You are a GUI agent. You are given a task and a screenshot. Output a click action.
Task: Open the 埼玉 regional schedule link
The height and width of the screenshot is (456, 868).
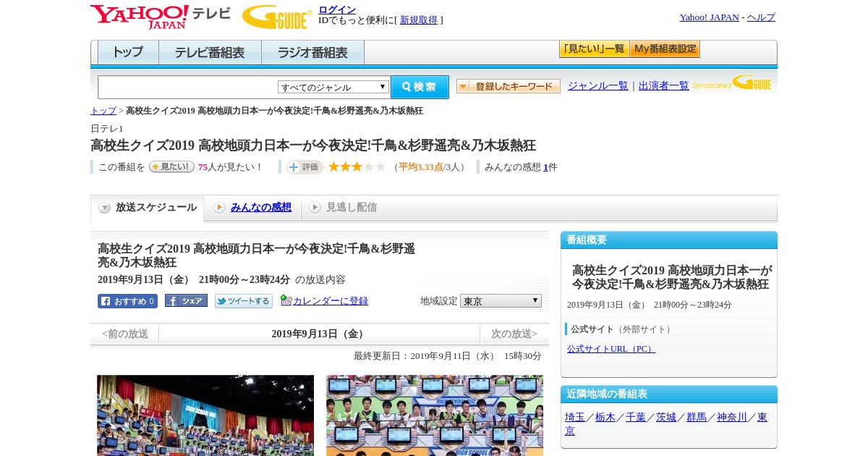point(575,418)
